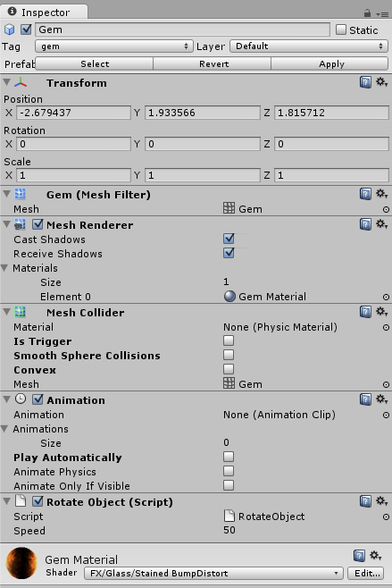Open Transform component gear menu
Viewport: 392px width, 588px height.
tap(381, 82)
